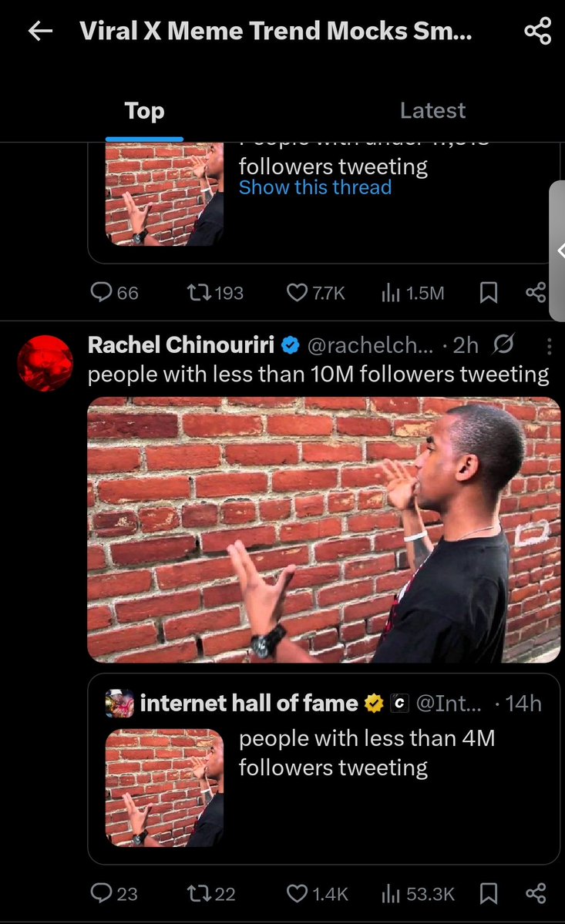Open view analytics showing 53.3K
The image size is (565, 924).
419,893
